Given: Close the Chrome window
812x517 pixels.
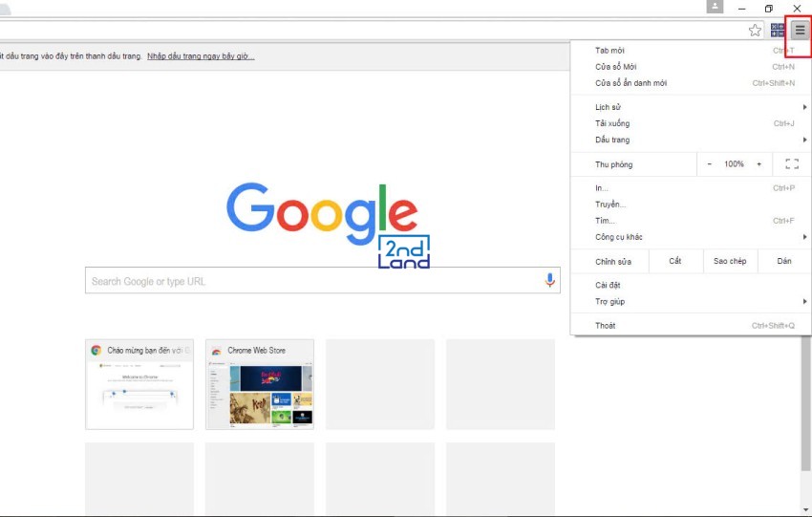Looking at the screenshot, I should pyautogui.click(x=797, y=9).
